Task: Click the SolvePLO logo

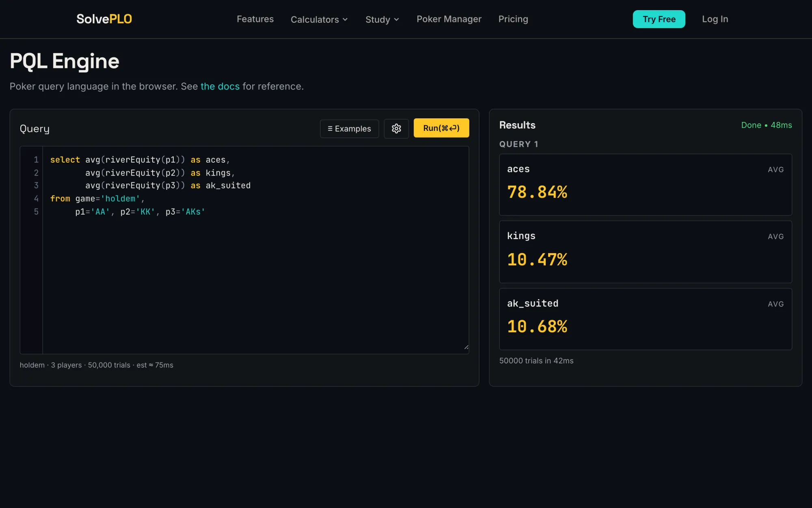Action: pos(104,19)
